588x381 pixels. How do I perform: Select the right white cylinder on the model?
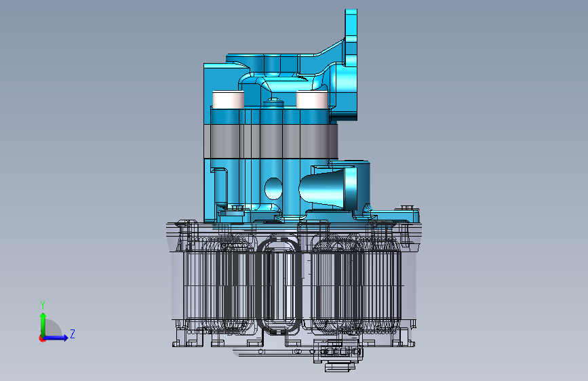pyautogui.click(x=312, y=100)
